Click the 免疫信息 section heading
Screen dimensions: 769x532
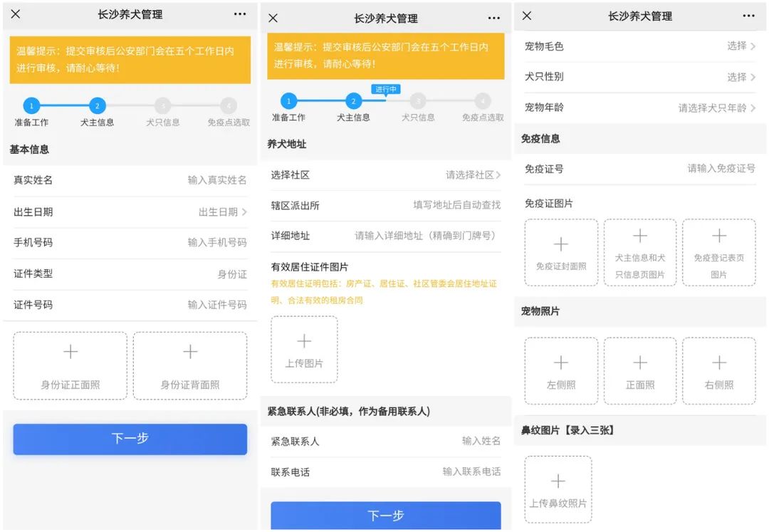540,138
